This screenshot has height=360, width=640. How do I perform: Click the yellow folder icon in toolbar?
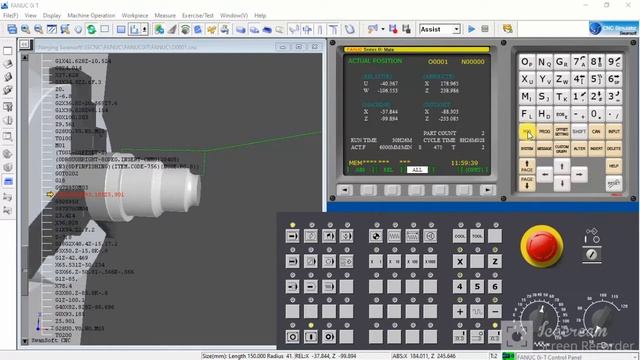coord(507,29)
